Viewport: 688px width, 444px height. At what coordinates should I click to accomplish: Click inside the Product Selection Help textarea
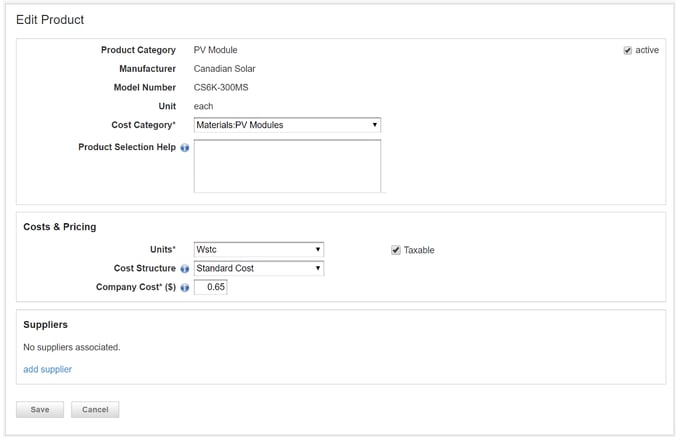[287, 166]
